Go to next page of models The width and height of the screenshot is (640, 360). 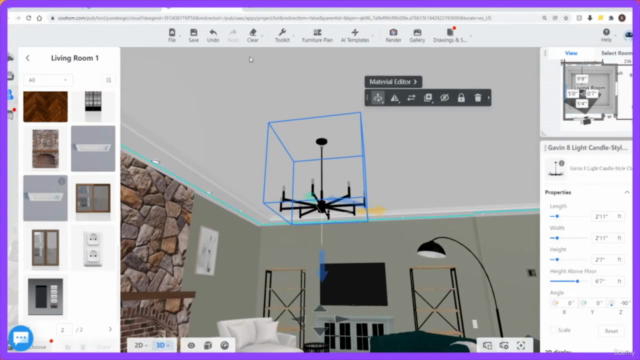pyautogui.click(x=110, y=329)
